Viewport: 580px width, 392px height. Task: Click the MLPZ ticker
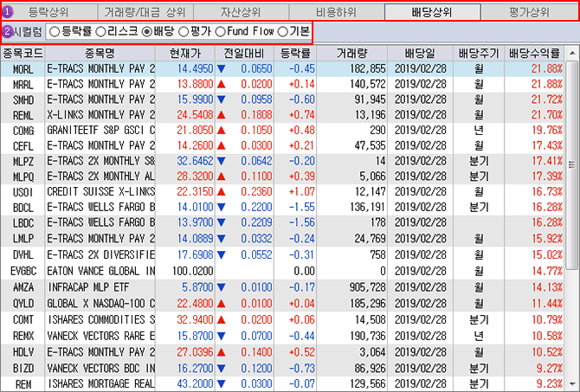pos(23,162)
